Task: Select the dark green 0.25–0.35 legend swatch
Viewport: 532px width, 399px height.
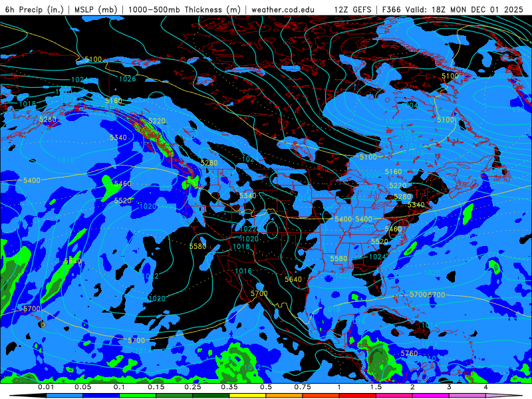Action: tap(211, 396)
